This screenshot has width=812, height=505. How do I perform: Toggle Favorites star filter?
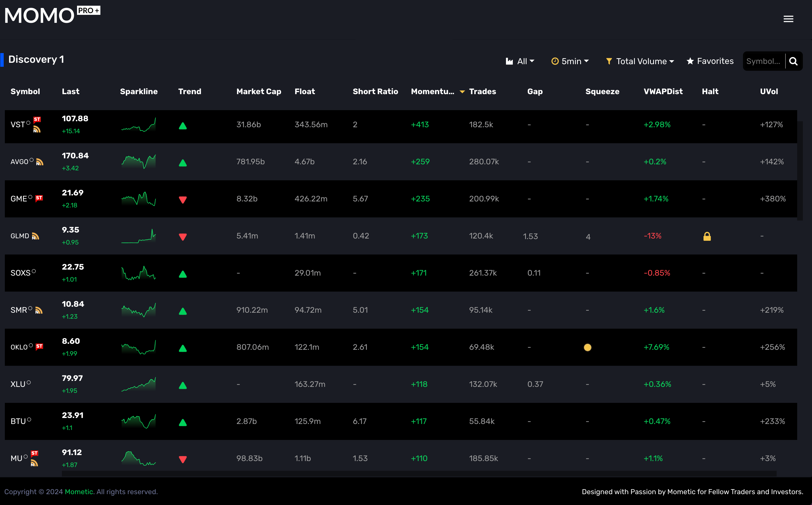coord(710,61)
